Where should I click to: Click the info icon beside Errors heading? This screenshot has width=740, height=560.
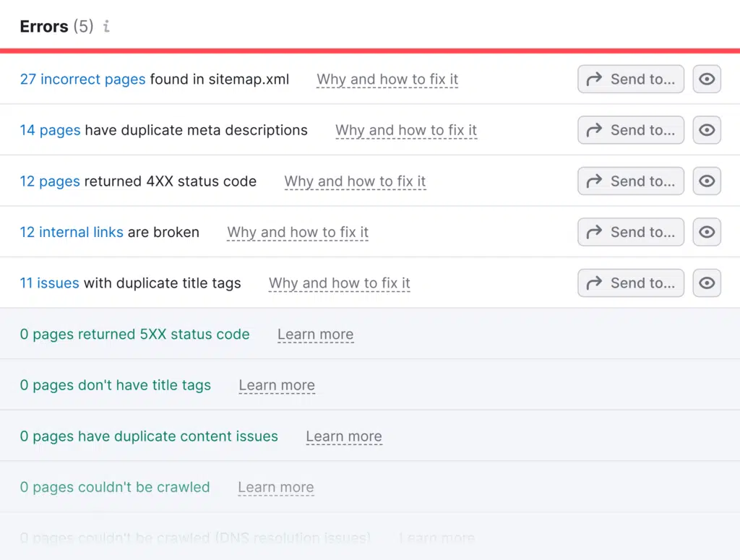tap(106, 27)
